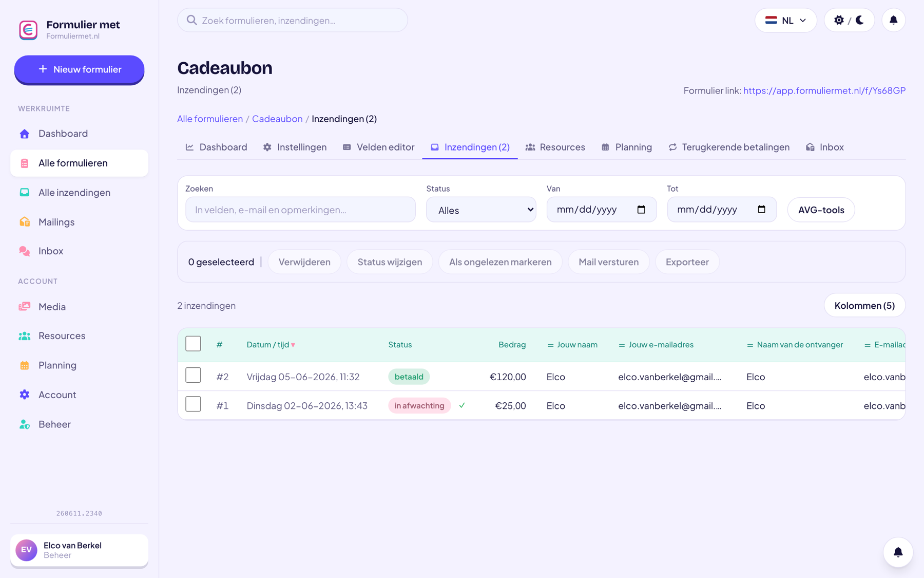Open the Status filter dropdown
The height and width of the screenshot is (578, 924).
(481, 210)
